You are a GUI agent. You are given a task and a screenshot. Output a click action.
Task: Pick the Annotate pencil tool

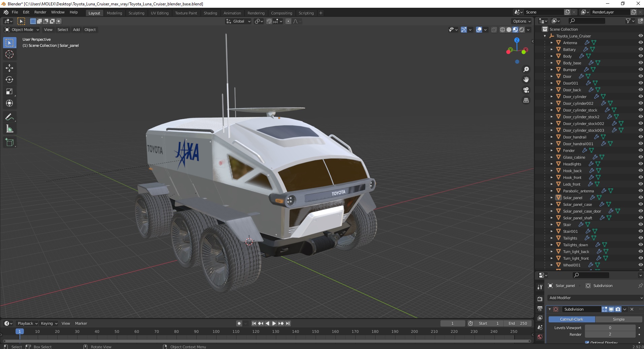tap(9, 117)
